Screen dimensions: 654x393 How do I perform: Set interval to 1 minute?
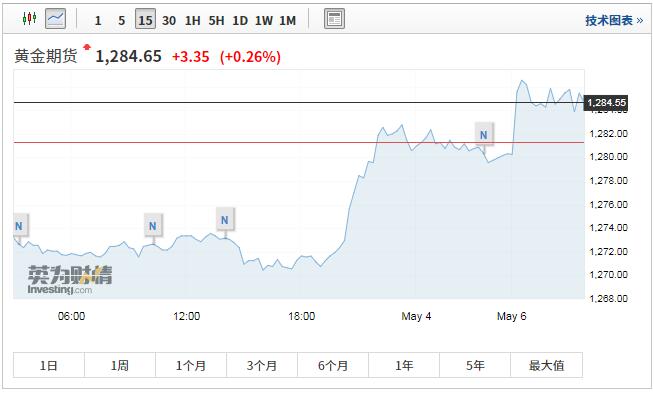[98, 20]
